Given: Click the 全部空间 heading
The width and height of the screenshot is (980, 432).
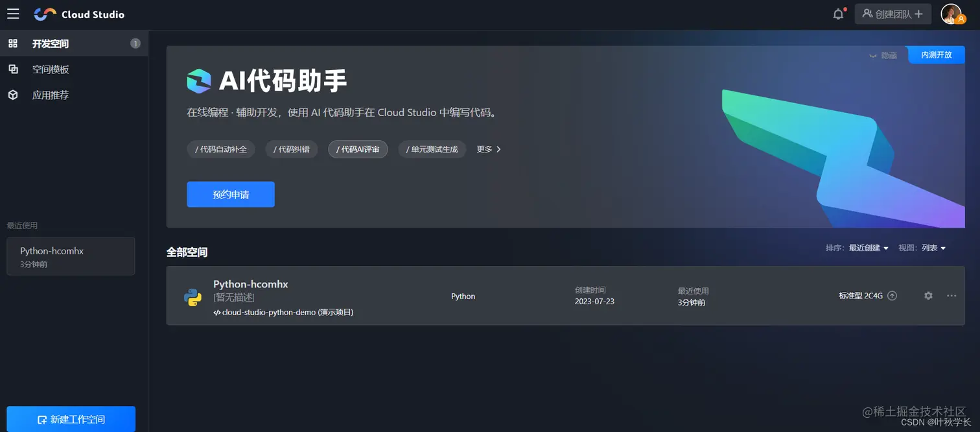Looking at the screenshot, I should 187,252.
